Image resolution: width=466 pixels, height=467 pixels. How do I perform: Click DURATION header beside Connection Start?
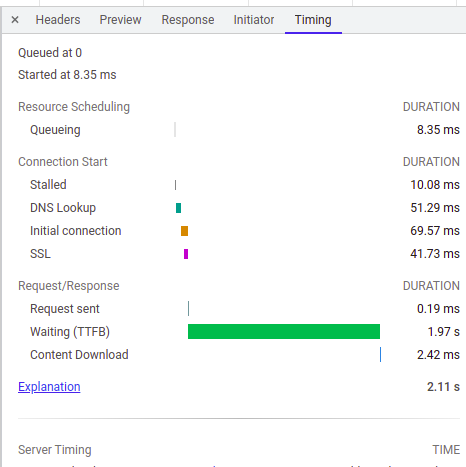(x=431, y=162)
